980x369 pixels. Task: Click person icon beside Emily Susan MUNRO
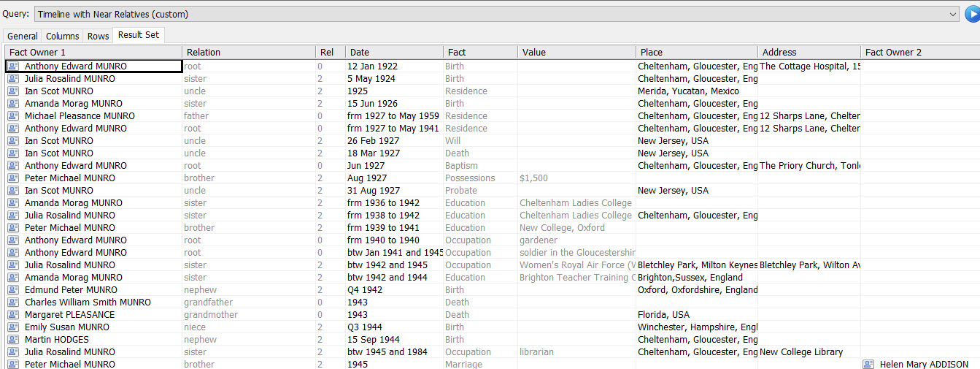point(13,327)
